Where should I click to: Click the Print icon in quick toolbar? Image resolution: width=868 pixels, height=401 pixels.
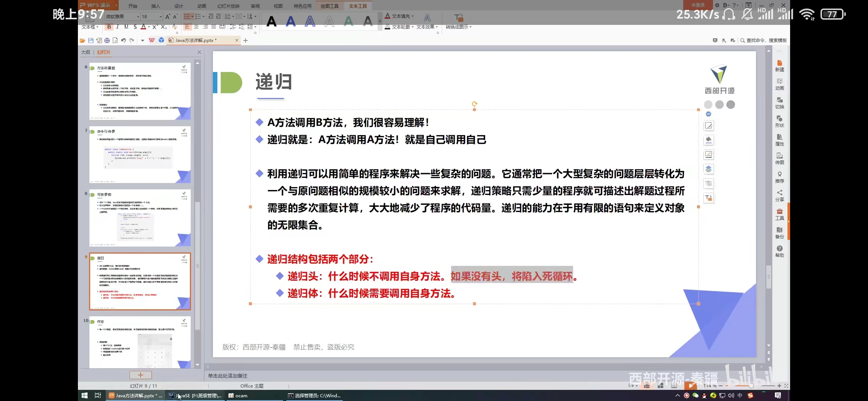point(107,40)
